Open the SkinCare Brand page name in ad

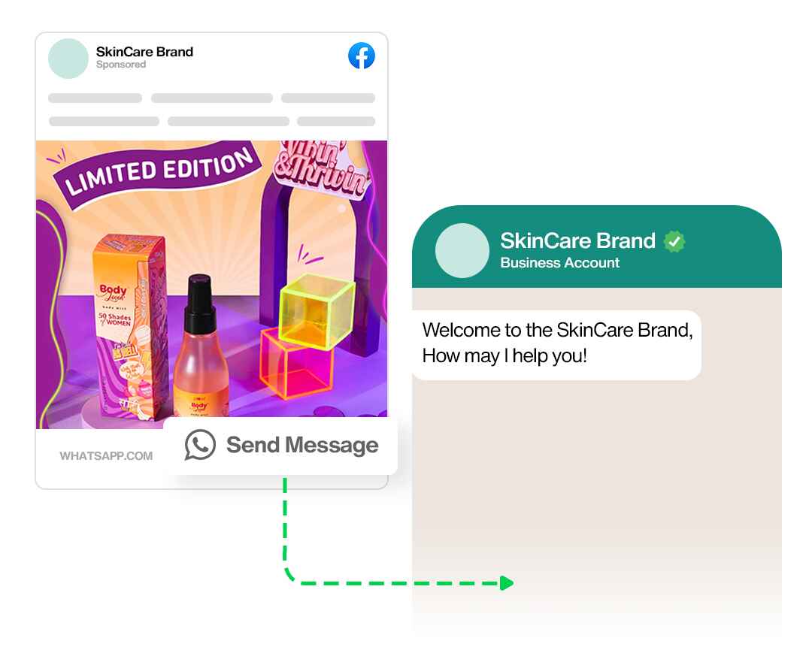(x=144, y=52)
